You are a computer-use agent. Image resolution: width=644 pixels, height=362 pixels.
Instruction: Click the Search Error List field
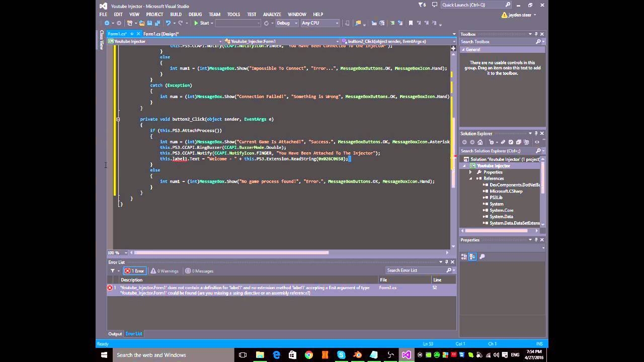(420, 270)
